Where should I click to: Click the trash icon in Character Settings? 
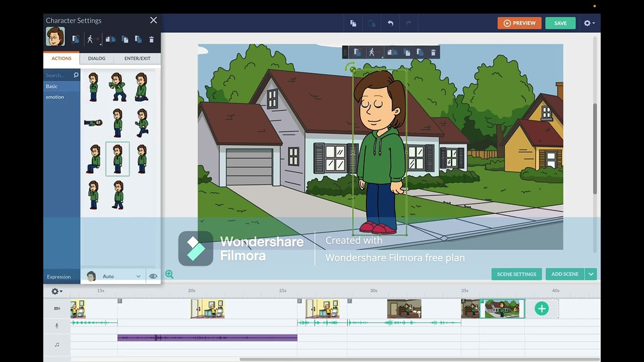click(152, 40)
